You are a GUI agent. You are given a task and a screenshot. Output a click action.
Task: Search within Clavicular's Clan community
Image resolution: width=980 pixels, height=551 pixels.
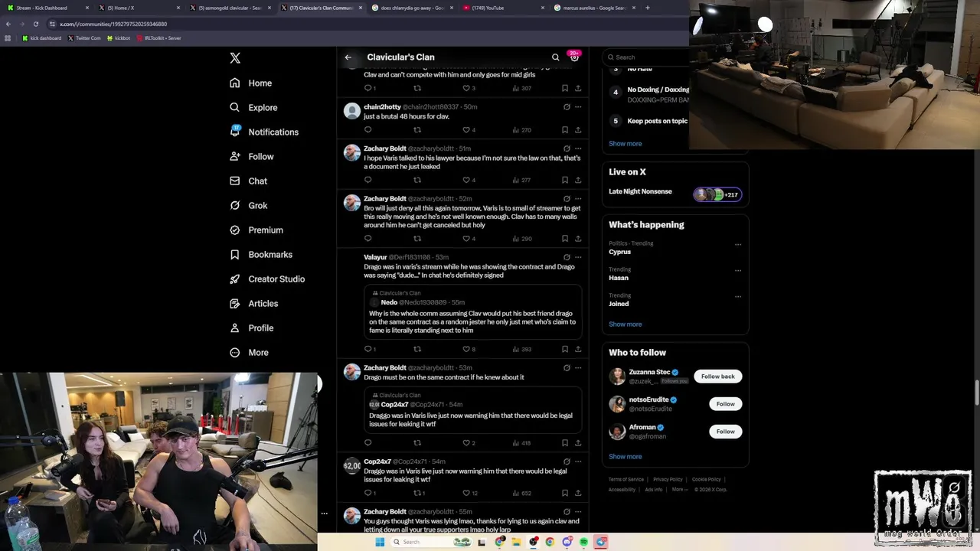click(x=556, y=57)
